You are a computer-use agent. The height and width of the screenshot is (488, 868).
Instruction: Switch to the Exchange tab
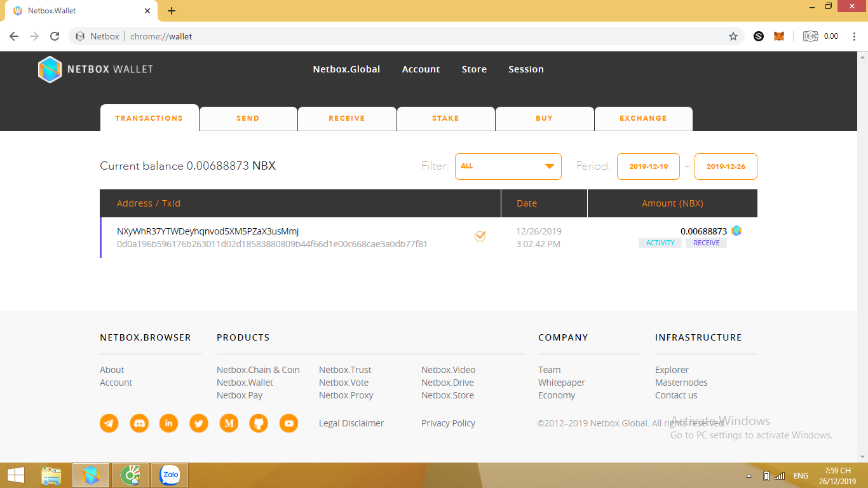[644, 119]
